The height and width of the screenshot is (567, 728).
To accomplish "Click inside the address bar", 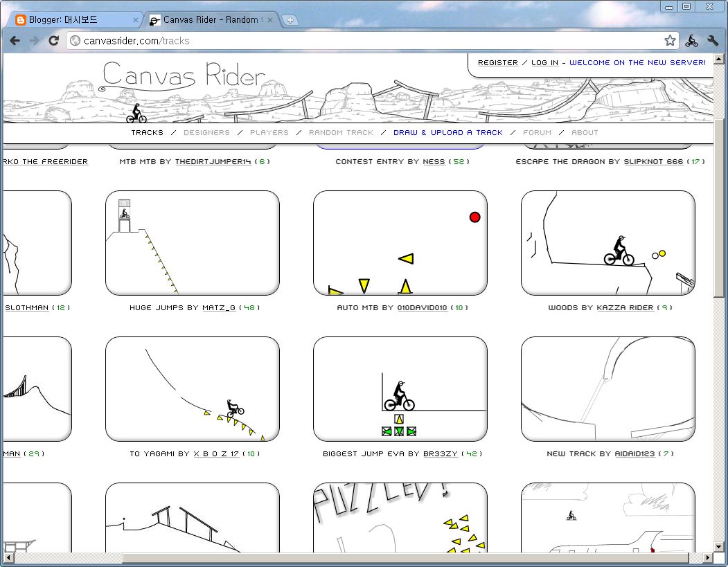I will 208,40.
